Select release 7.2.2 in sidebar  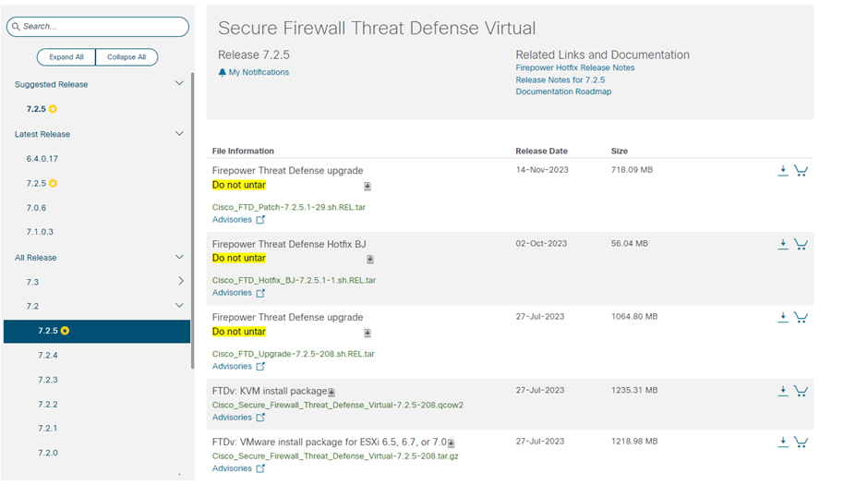pyautogui.click(x=48, y=405)
